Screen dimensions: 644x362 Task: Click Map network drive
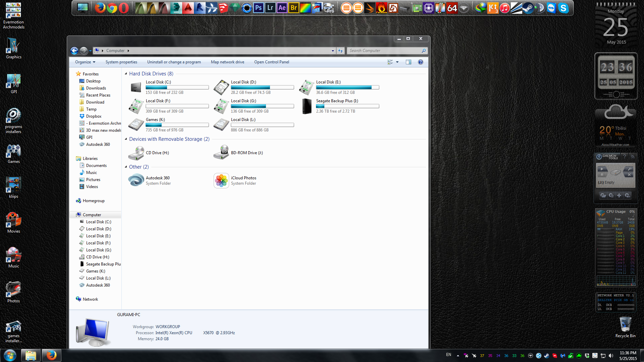coord(227,62)
